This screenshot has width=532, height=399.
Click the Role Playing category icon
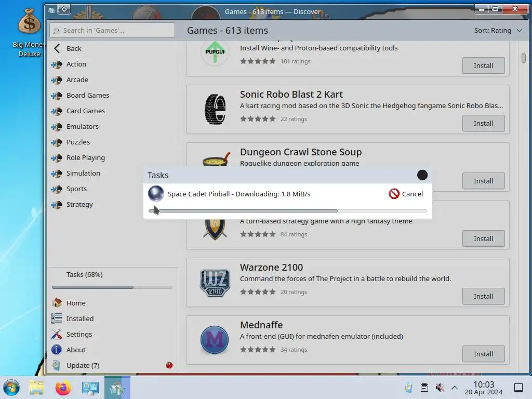(57, 158)
